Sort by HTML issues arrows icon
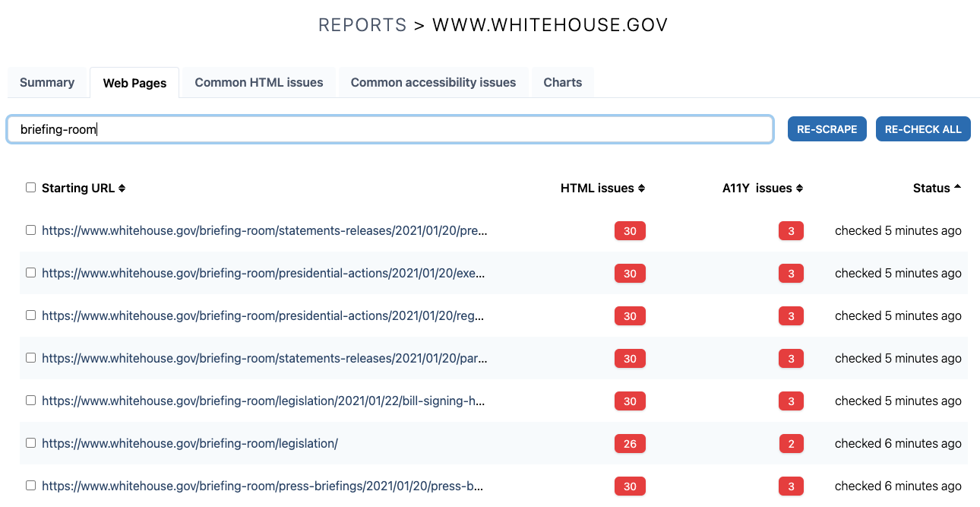Viewport: 980px width, 507px height. [641, 189]
